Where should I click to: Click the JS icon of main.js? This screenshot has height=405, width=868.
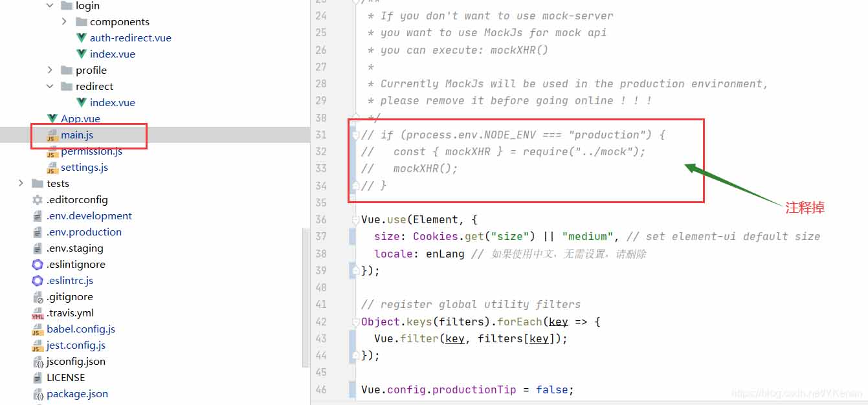tap(52, 135)
